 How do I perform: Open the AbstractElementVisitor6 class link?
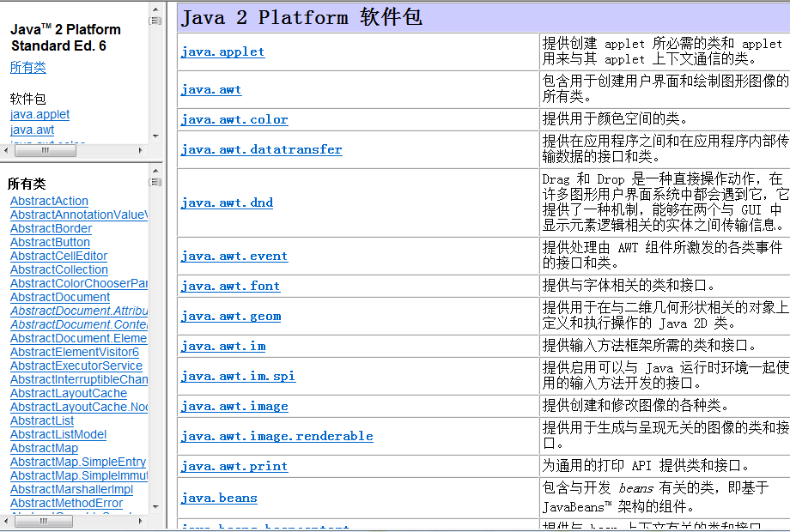(75, 352)
